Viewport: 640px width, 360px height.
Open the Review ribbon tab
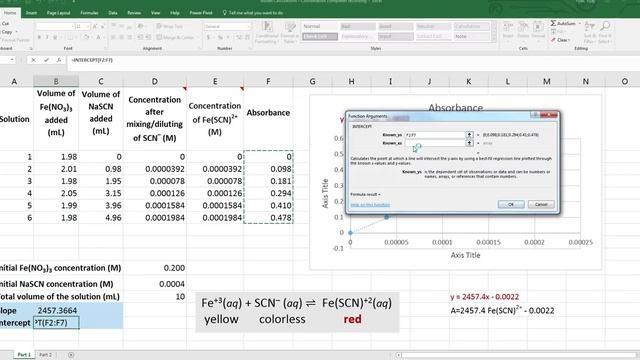tap(134, 13)
